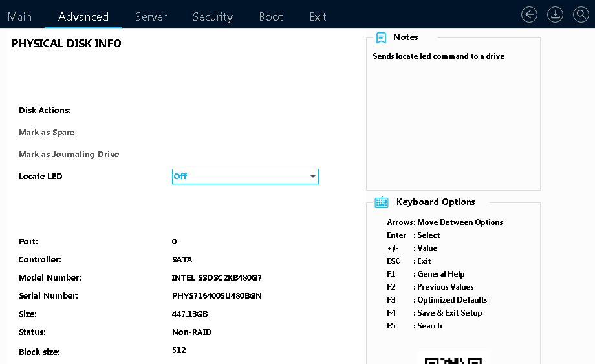595x364 pixels.
Task: Open the Server tab
Action: point(151,17)
